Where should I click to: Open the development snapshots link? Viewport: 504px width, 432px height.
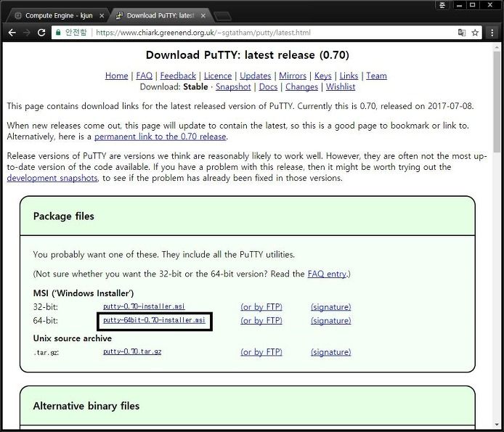point(52,178)
